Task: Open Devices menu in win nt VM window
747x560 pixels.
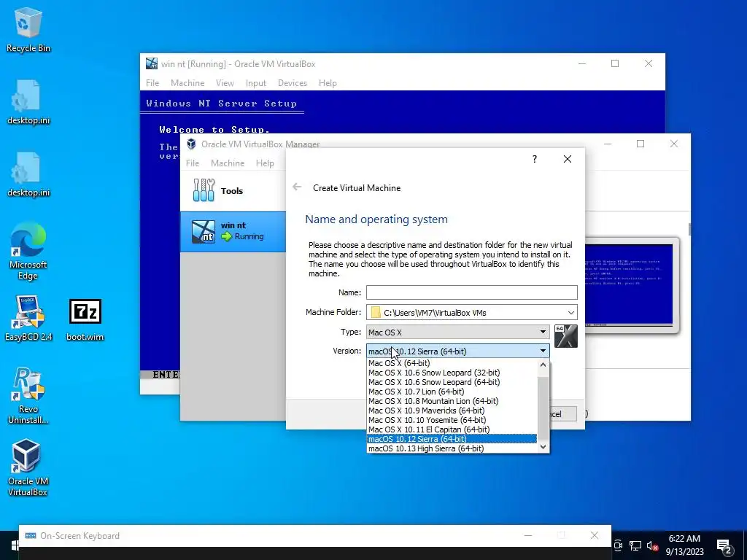Action: pos(292,83)
